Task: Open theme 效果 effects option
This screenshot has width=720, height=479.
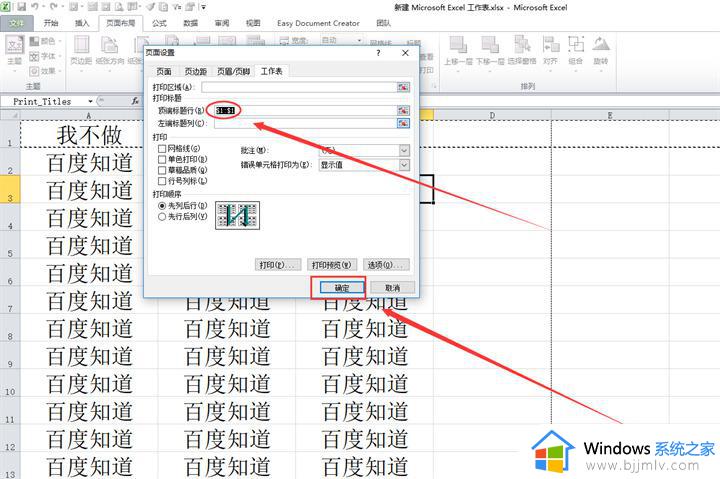Action: 44,71
